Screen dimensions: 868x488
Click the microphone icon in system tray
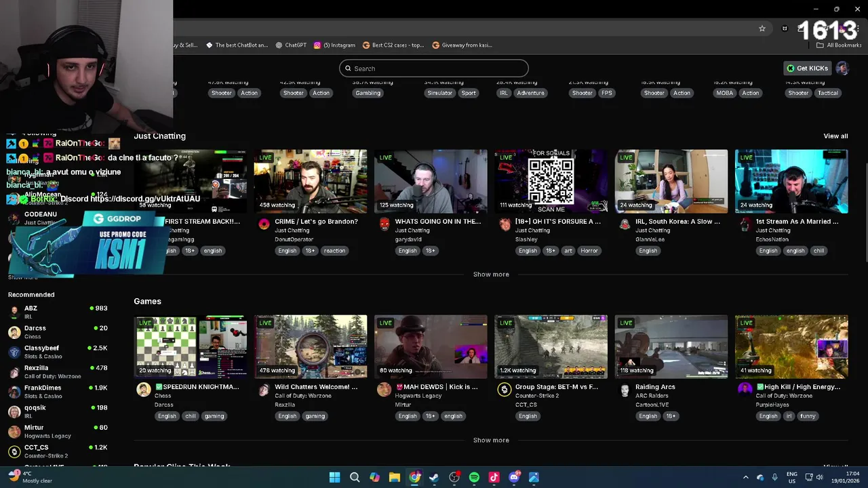pyautogui.click(x=774, y=477)
